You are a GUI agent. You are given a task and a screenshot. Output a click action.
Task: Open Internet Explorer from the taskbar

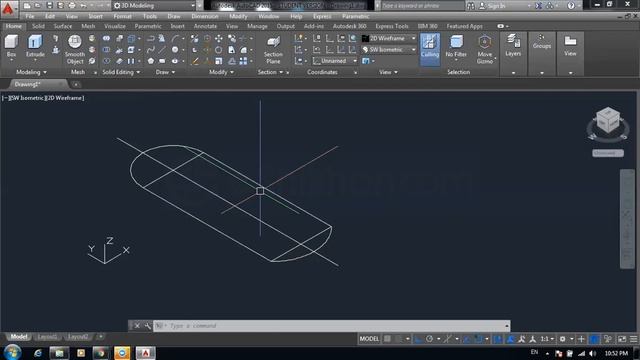click(x=38, y=353)
